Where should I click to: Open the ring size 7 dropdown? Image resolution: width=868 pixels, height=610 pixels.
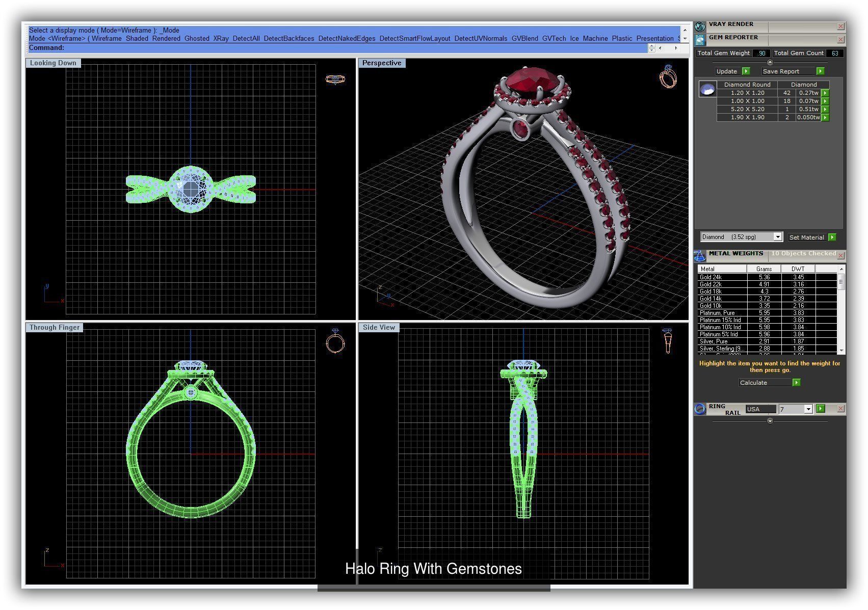point(808,409)
